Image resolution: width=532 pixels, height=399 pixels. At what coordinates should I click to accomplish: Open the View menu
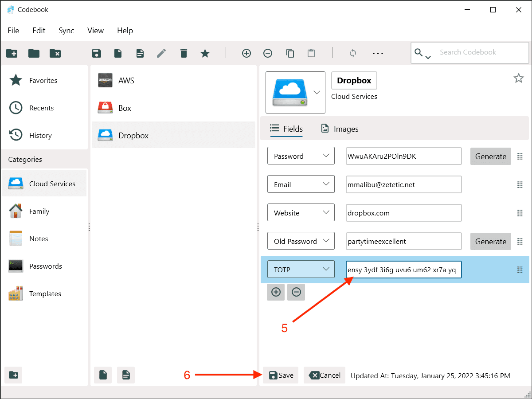tap(95, 31)
